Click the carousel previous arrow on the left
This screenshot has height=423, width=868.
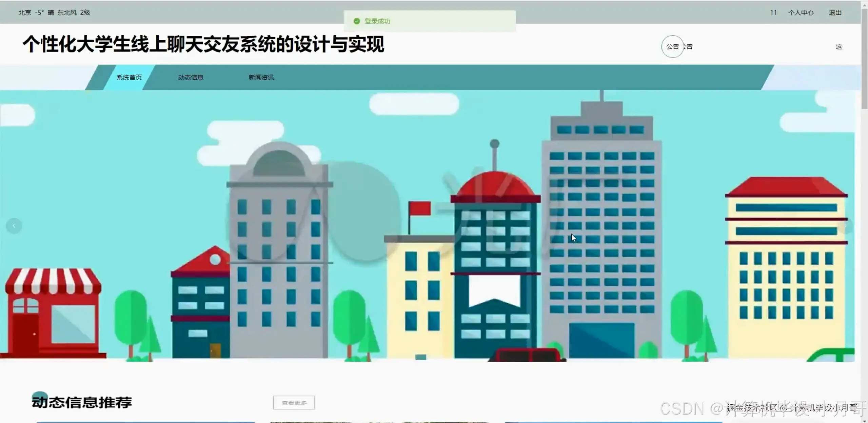[x=14, y=225]
